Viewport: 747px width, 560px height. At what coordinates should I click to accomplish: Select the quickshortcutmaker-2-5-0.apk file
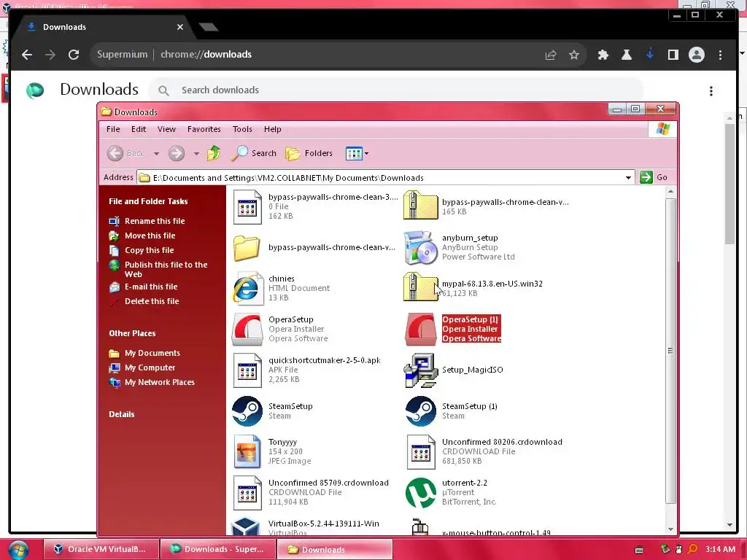pyautogui.click(x=247, y=370)
